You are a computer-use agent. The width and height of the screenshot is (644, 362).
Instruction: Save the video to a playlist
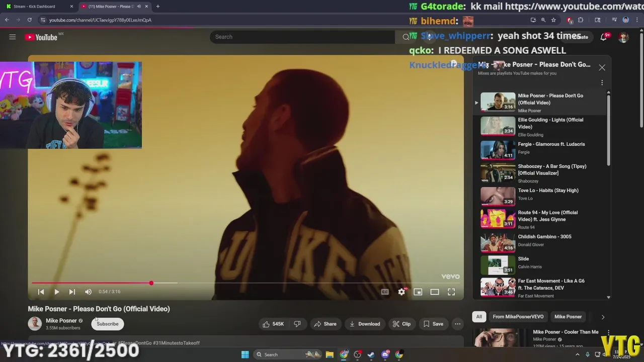click(433, 324)
